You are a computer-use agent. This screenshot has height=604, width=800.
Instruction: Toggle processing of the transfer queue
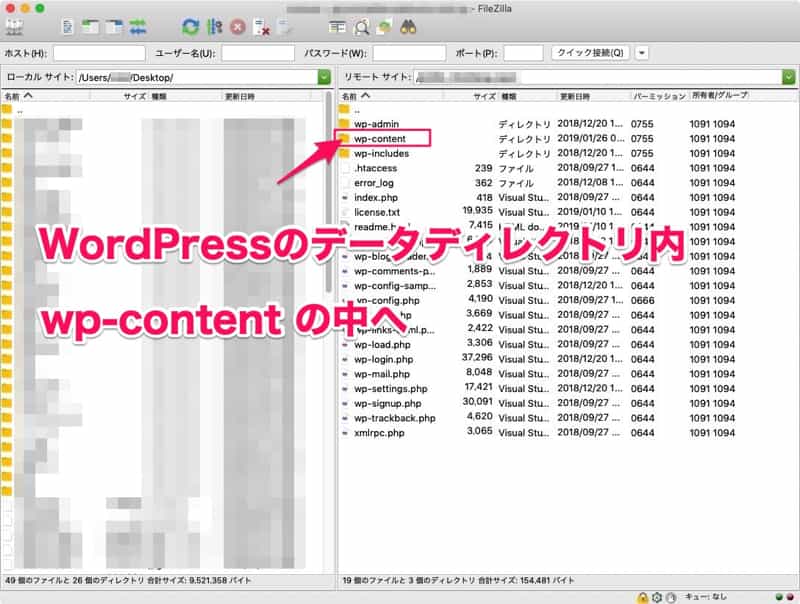pyautogui.click(x=215, y=27)
